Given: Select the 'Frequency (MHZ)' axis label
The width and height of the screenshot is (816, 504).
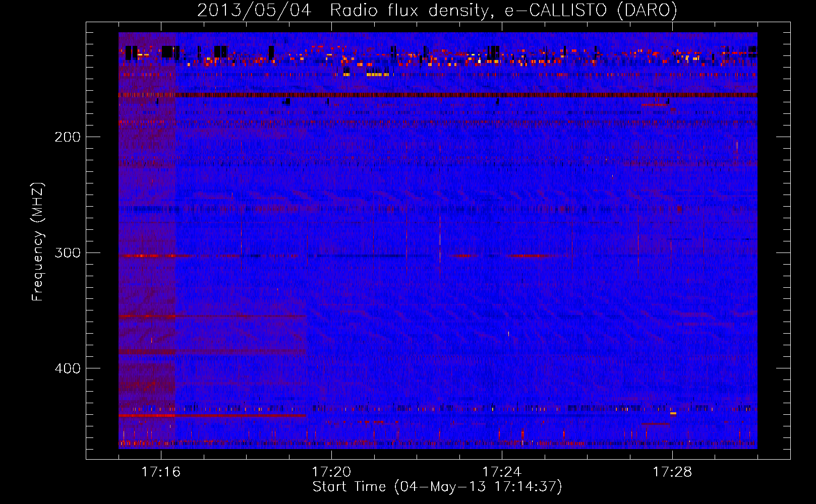Looking at the screenshot, I should [38, 242].
